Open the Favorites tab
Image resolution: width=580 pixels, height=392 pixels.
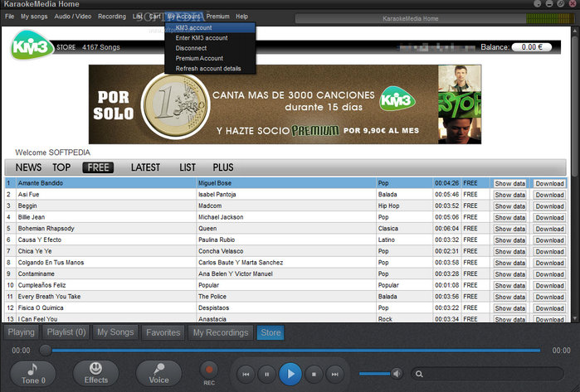point(163,332)
